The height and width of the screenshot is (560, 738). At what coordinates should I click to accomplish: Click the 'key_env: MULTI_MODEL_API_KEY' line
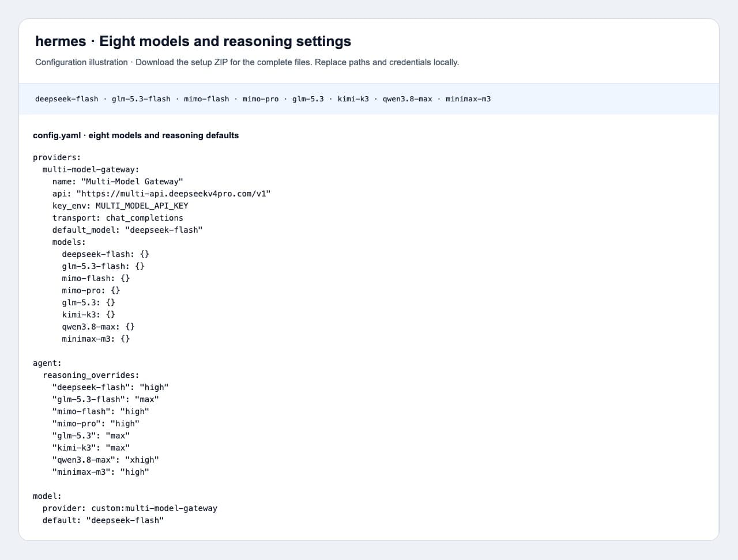121,206
